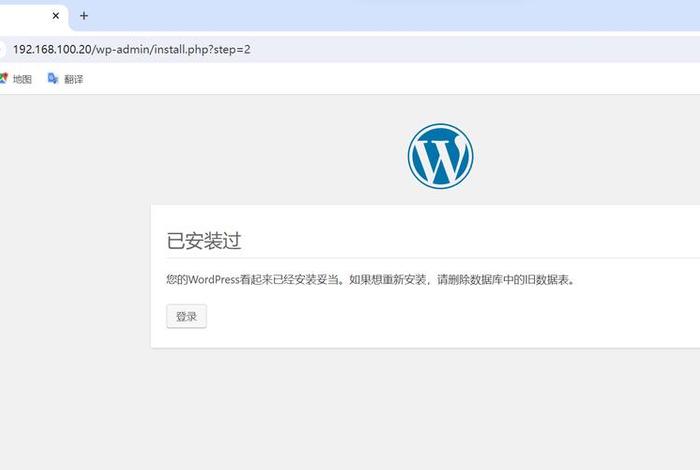Click the 登录 login button
Image resolution: width=700 pixels, height=470 pixels.
coord(187,316)
